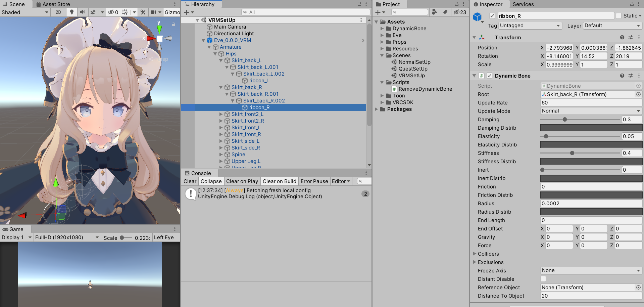Pick object for Root field
Screen dimensions: 644x307
pos(638,94)
